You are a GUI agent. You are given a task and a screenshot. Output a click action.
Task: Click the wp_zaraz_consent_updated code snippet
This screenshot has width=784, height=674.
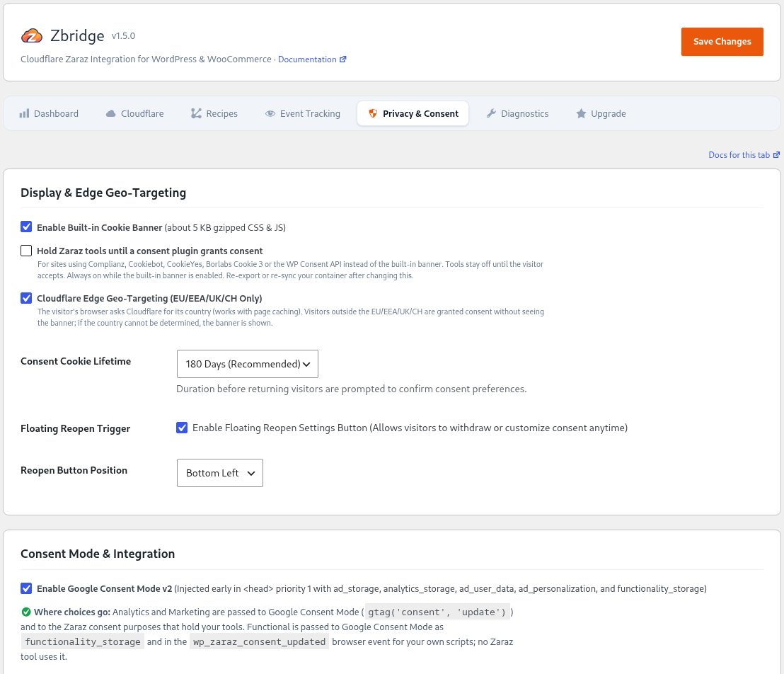point(260,641)
